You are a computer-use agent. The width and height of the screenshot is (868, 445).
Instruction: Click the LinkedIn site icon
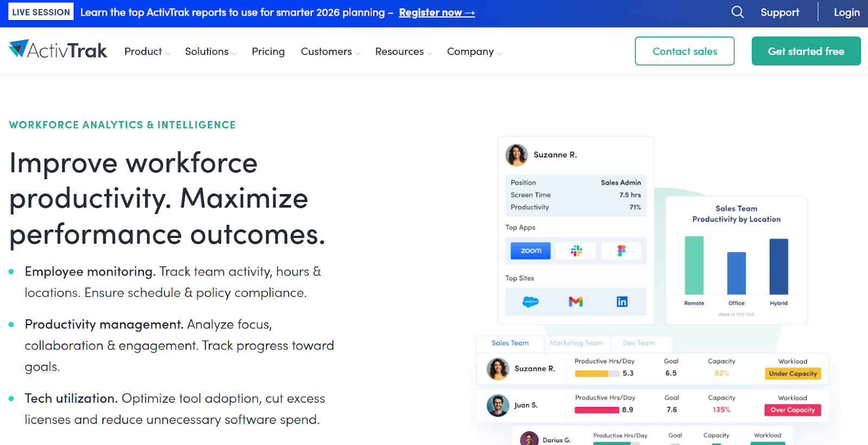pos(622,302)
